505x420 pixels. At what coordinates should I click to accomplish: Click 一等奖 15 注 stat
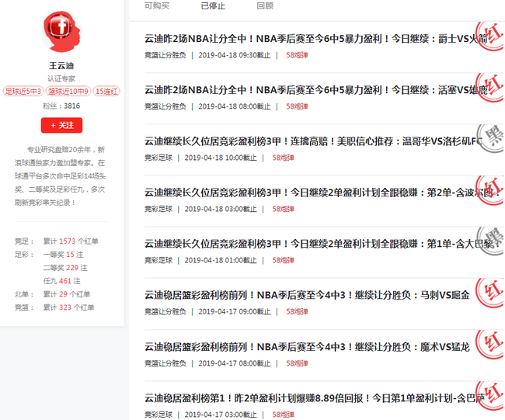[64, 255]
